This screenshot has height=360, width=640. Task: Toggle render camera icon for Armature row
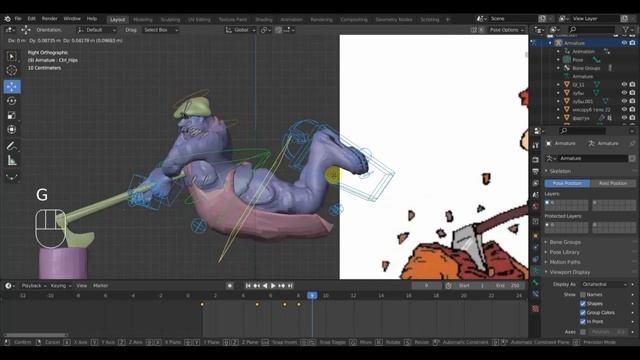[x=632, y=43]
